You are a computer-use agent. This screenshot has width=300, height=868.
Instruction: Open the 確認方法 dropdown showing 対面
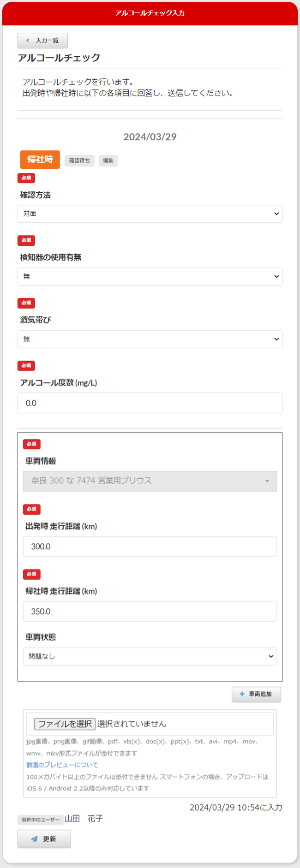(150, 214)
